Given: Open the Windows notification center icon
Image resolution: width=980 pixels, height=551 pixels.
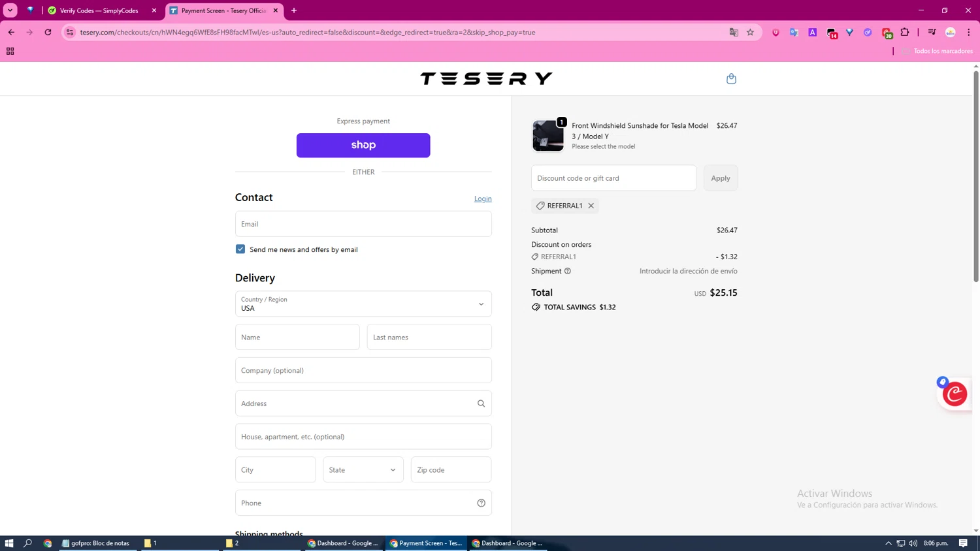Looking at the screenshot, I should coord(963,543).
